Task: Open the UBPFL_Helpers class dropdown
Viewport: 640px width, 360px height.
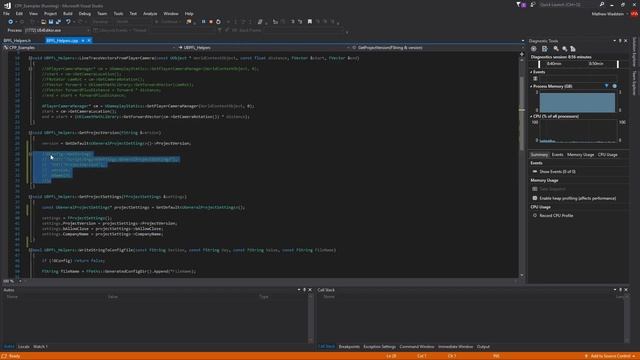Action: pos(348,48)
